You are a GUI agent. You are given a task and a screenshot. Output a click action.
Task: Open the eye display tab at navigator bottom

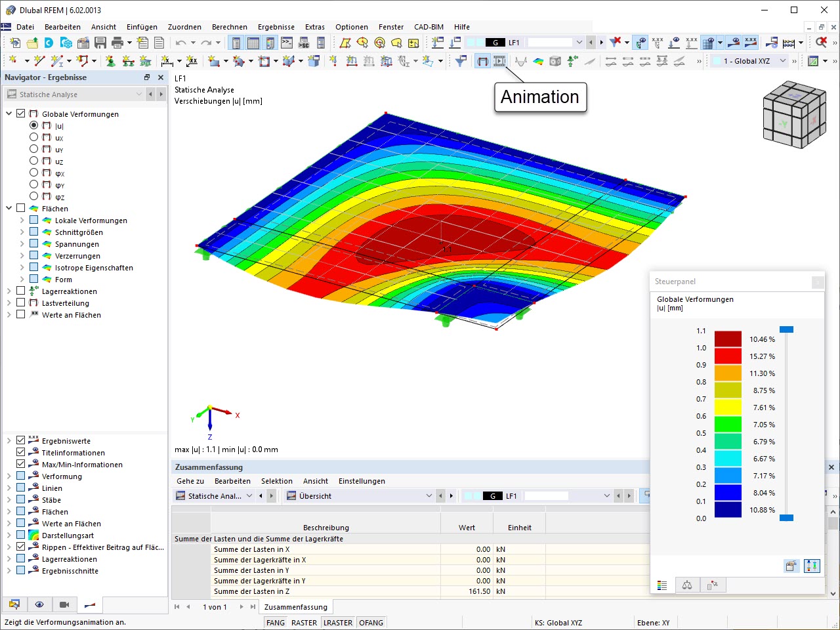coord(39,604)
